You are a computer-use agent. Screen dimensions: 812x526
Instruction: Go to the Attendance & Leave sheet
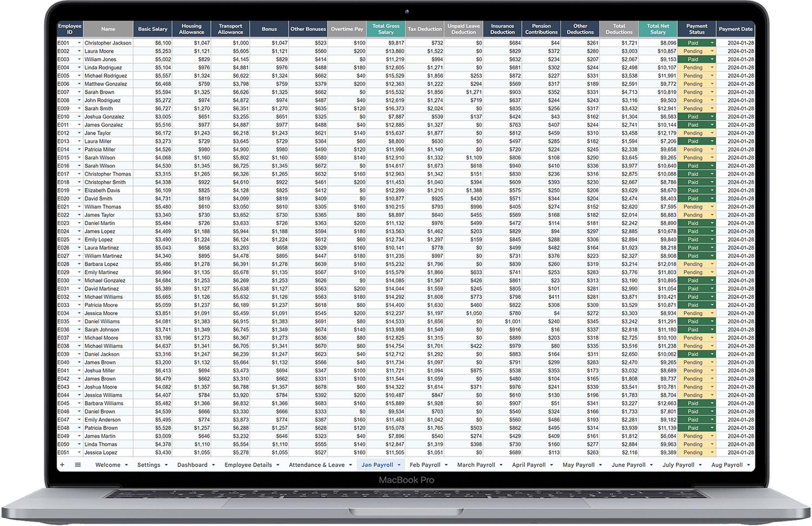point(317,465)
